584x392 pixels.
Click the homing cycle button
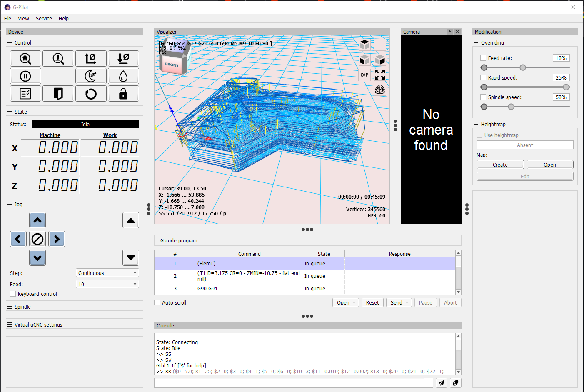(25, 59)
